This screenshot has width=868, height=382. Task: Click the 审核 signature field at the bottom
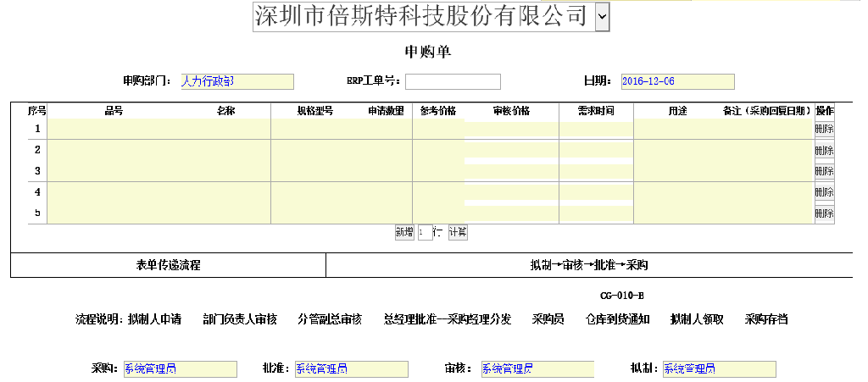click(x=537, y=368)
